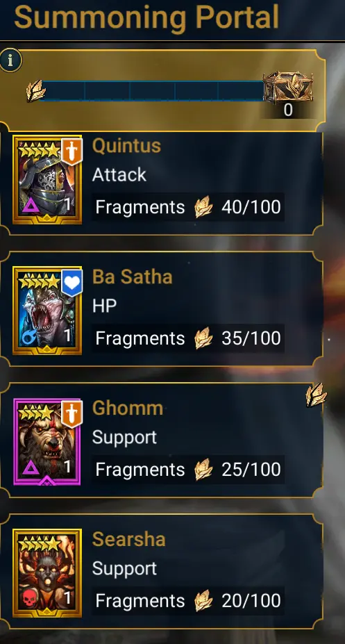Select the Ba Satha champion portrait
The width and height of the screenshot is (345, 644).
[x=47, y=311]
